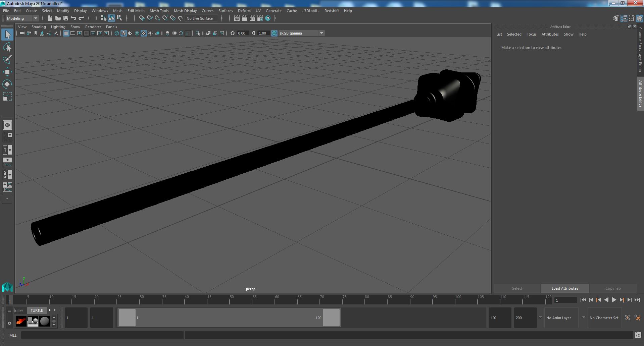Select by component type icon
The height and width of the screenshot is (346, 644).
pyautogui.click(x=119, y=18)
